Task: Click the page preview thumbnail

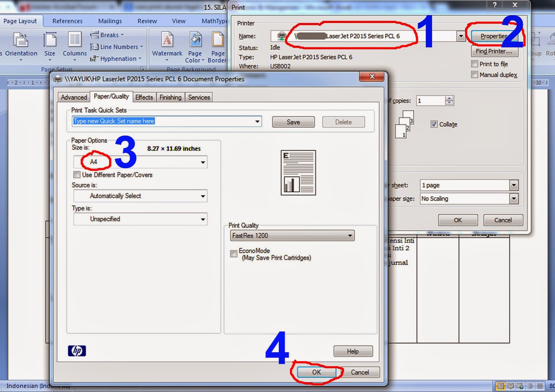Action: [x=298, y=173]
